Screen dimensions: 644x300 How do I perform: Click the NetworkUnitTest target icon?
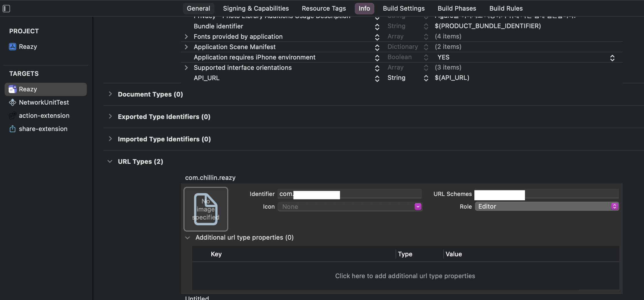pyautogui.click(x=12, y=102)
